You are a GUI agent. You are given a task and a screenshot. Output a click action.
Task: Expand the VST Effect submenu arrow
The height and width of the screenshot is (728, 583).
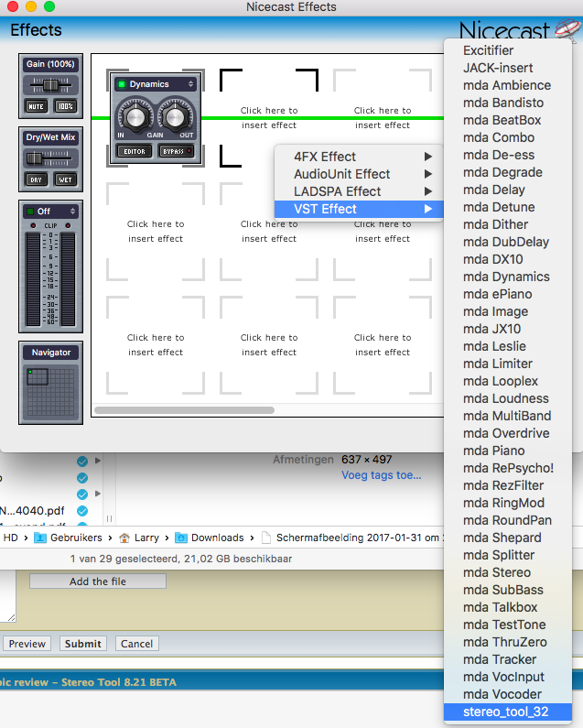(428, 209)
